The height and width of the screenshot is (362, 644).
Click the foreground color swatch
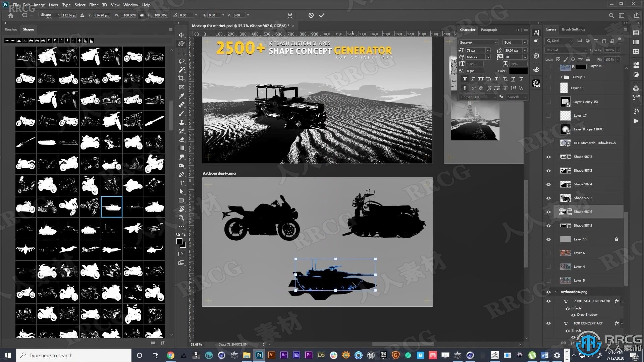pos(179,241)
